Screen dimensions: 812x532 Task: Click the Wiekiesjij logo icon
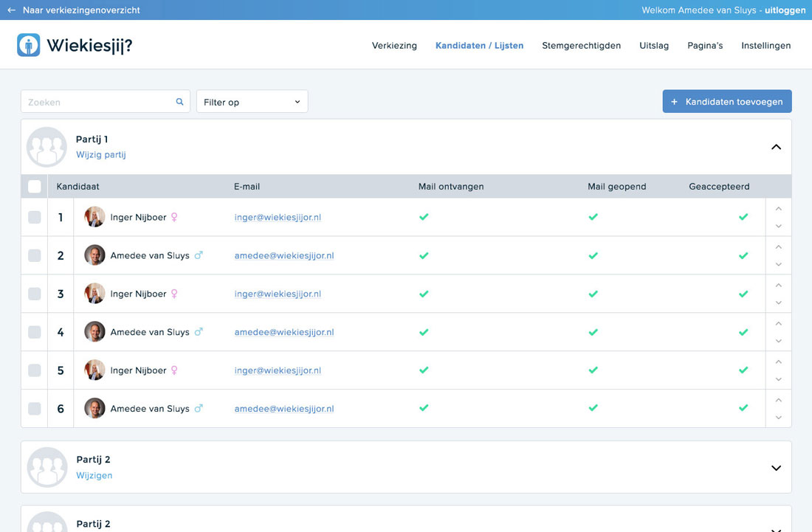(x=29, y=45)
